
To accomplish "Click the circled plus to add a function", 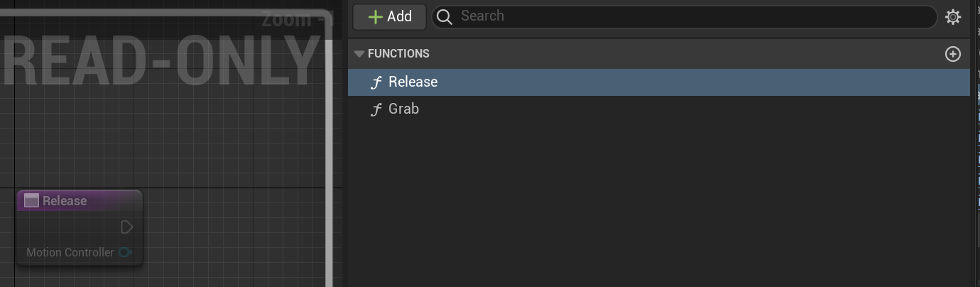I will pyautogui.click(x=953, y=54).
